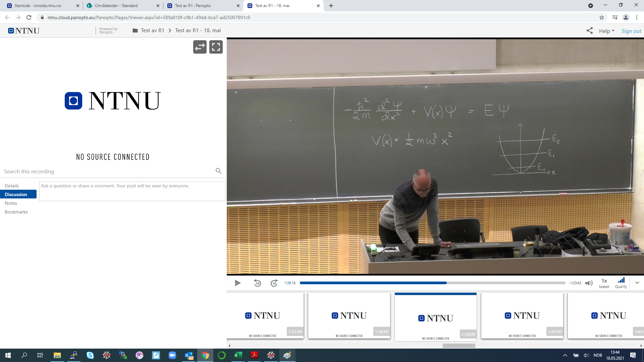Reload the page

(x=29, y=17)
